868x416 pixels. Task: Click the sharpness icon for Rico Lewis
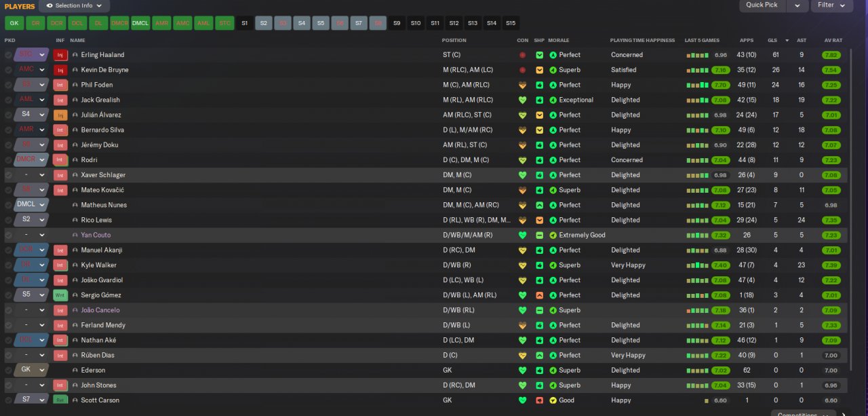[539, 220]
